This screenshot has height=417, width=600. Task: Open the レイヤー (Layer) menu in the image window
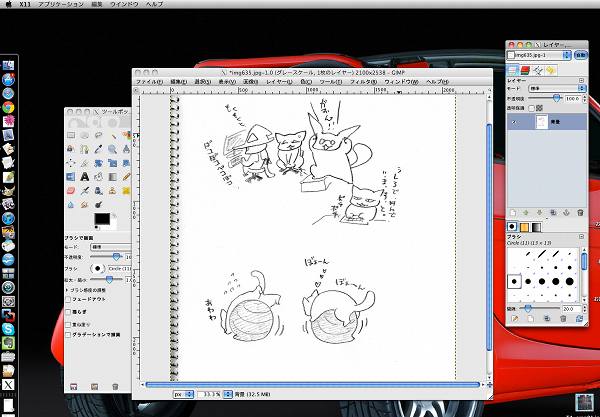[279, 82]
